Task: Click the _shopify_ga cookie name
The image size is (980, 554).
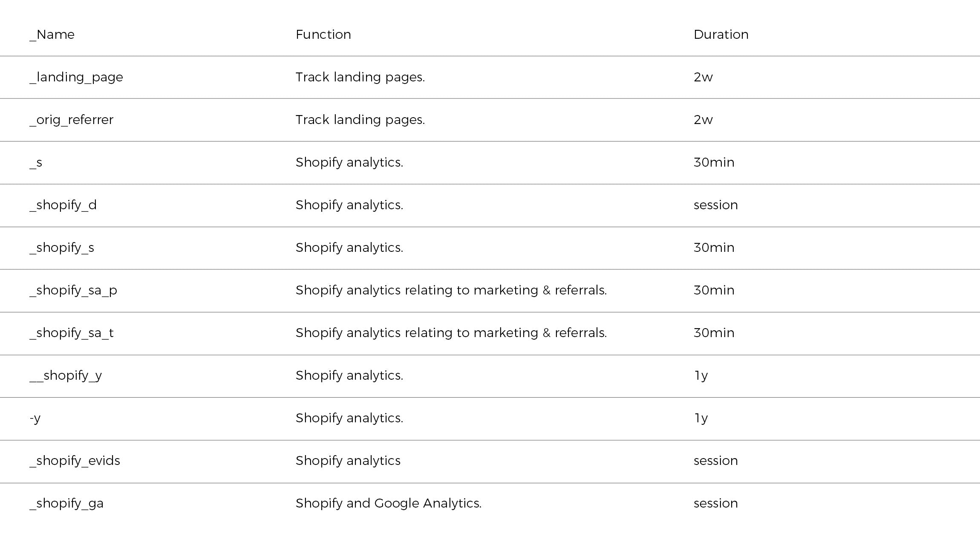Action: (x=66, y=503)
